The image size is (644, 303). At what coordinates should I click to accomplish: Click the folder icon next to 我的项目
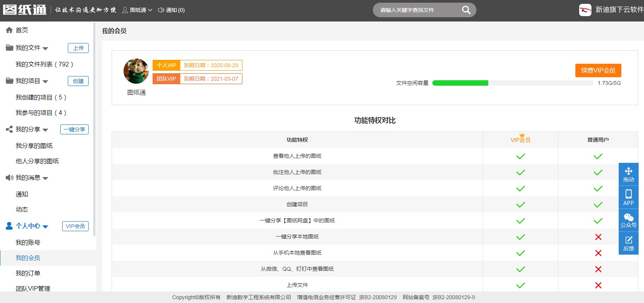click(x=9, y=81)
